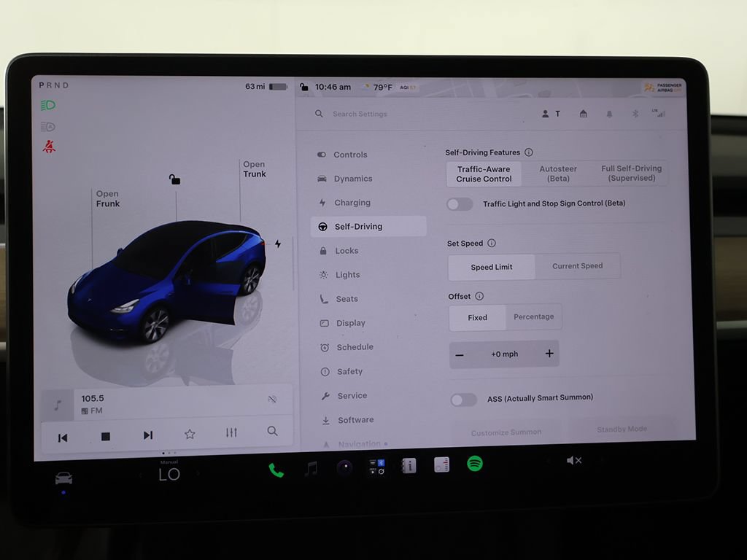
Task: Tap the muted volume speaker icon
Action: tap(573, 461)
